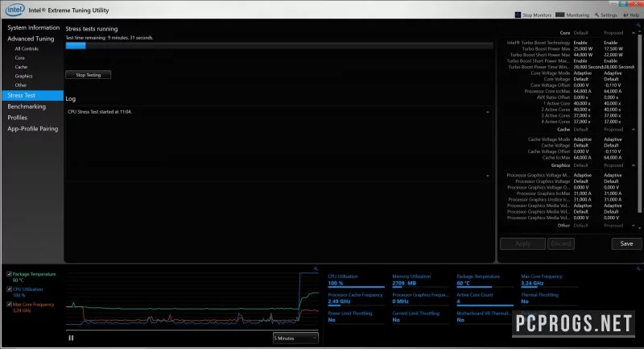Click wrench icon above the monitor value tiles
Screen dimensions: 644x349
(638, 268)
